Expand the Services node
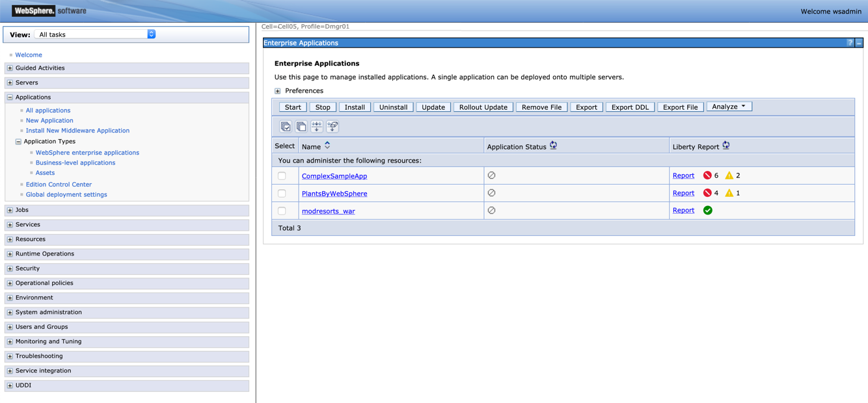This screenshot has height=403, width=868. point(10,225)
